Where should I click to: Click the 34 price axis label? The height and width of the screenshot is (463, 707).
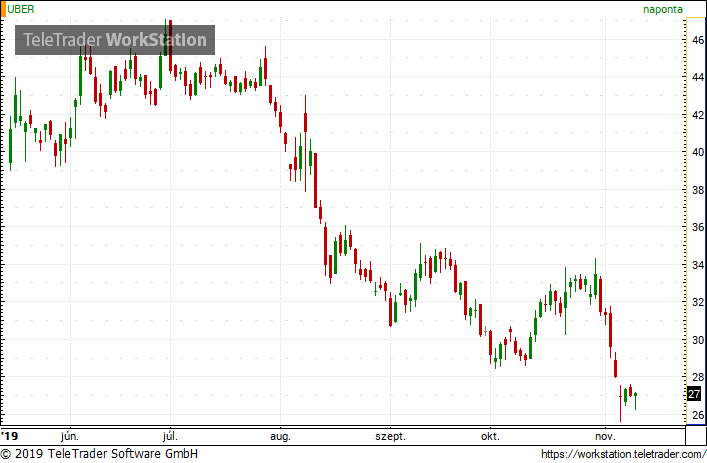[x=698, y=265]
